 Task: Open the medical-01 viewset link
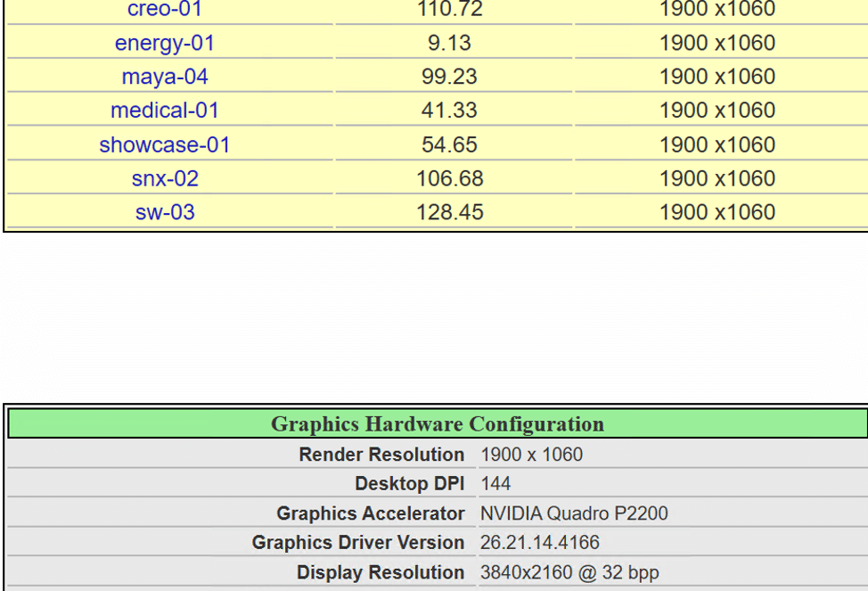click(164, 111)
